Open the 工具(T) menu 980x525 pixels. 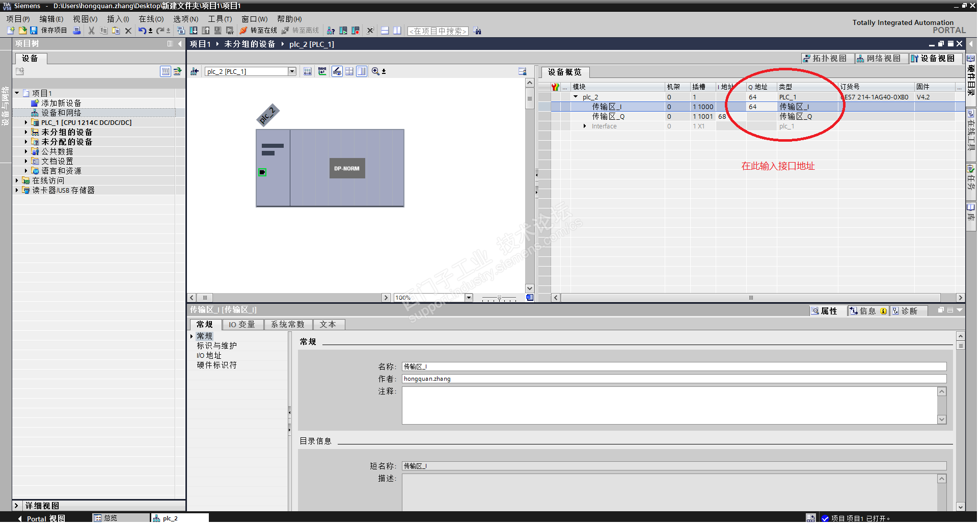tap(220, 19)
